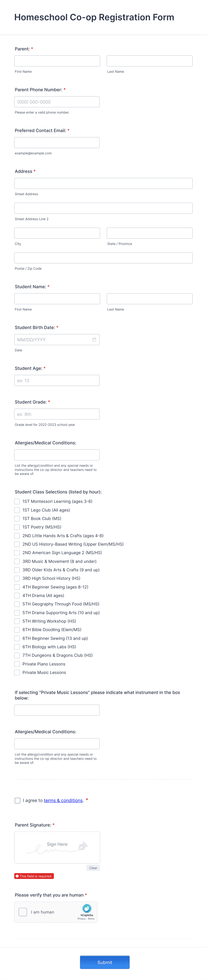Screen dimensions: 207x980
Task: Check the 1ST Lego Club (All ages) class
Action: (x=17, y=510)
